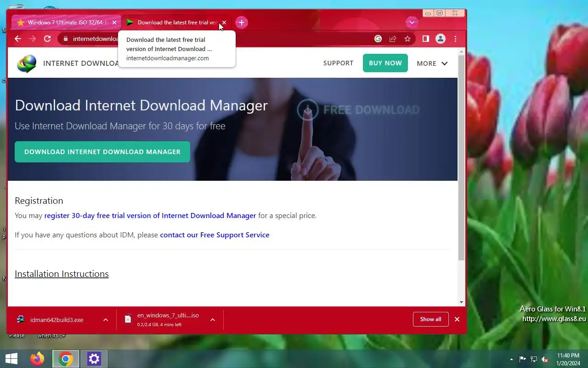Open the tab search dropdown
588x368 pixels.
[x=412, y=22]
